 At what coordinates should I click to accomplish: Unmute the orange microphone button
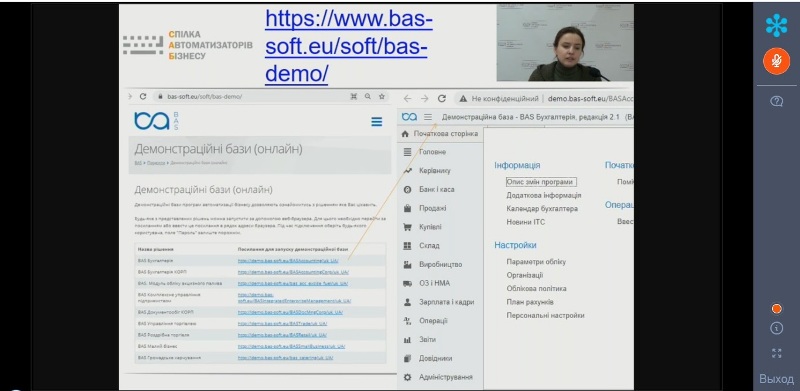click(x=776, y=61)
